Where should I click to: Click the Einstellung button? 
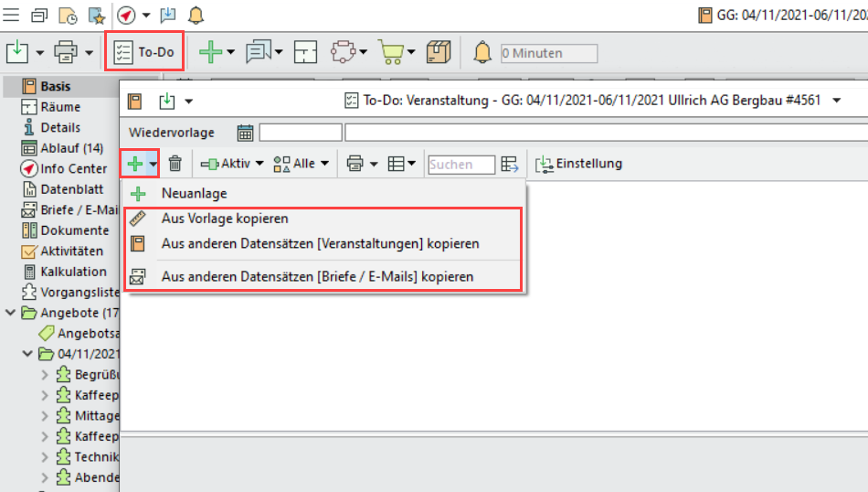579,164
